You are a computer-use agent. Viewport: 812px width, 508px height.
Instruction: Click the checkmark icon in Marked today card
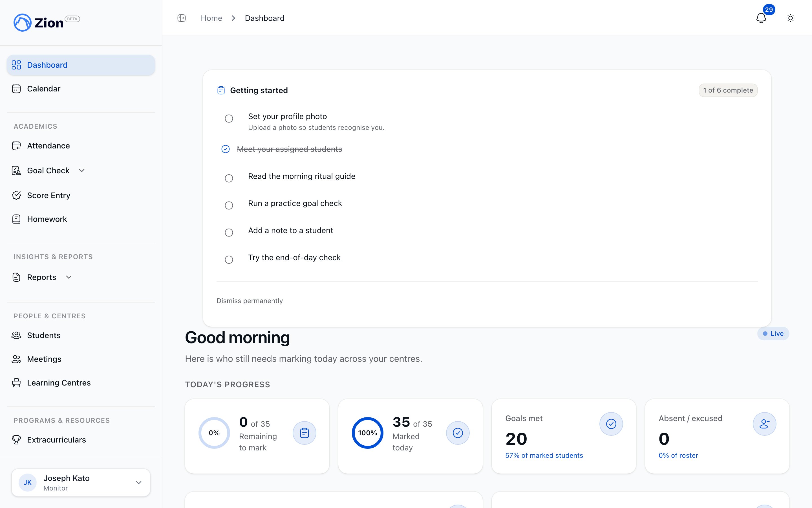pos(458,433)
